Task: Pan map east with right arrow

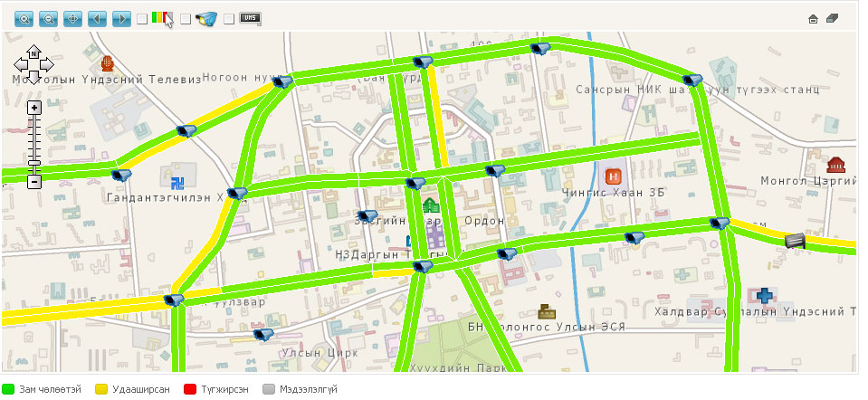Action: click(47, 65)
